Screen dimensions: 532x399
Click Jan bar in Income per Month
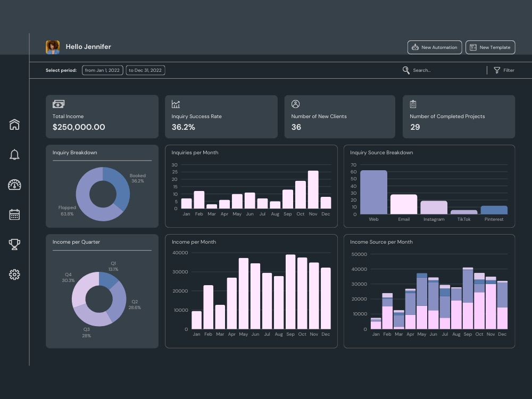[197, 320]
